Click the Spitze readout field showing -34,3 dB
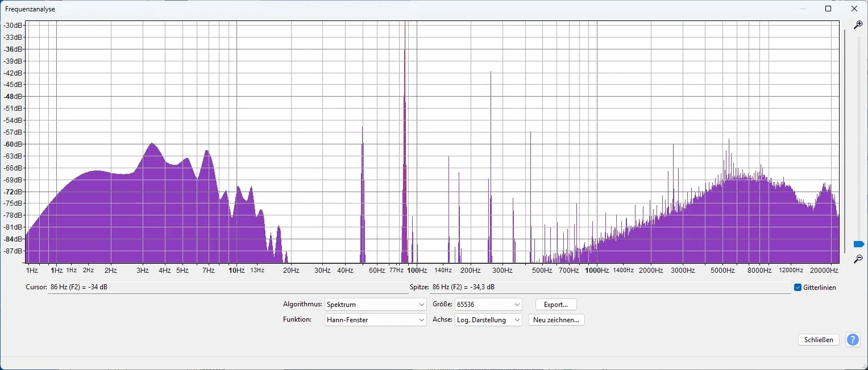The height and width of the screenshot is (370, 868). 610,287
